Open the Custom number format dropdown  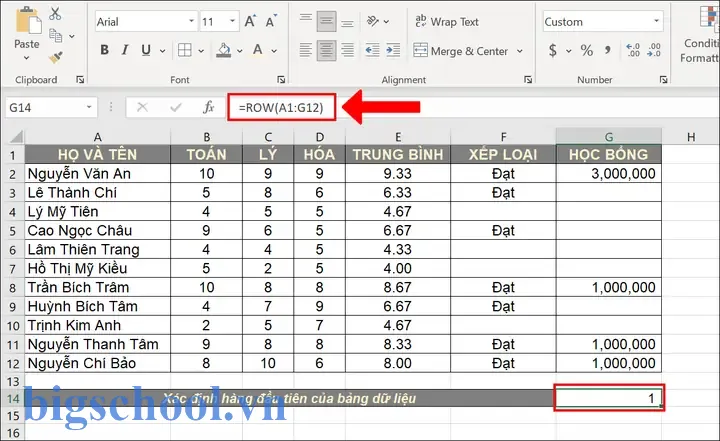(657, 21)
